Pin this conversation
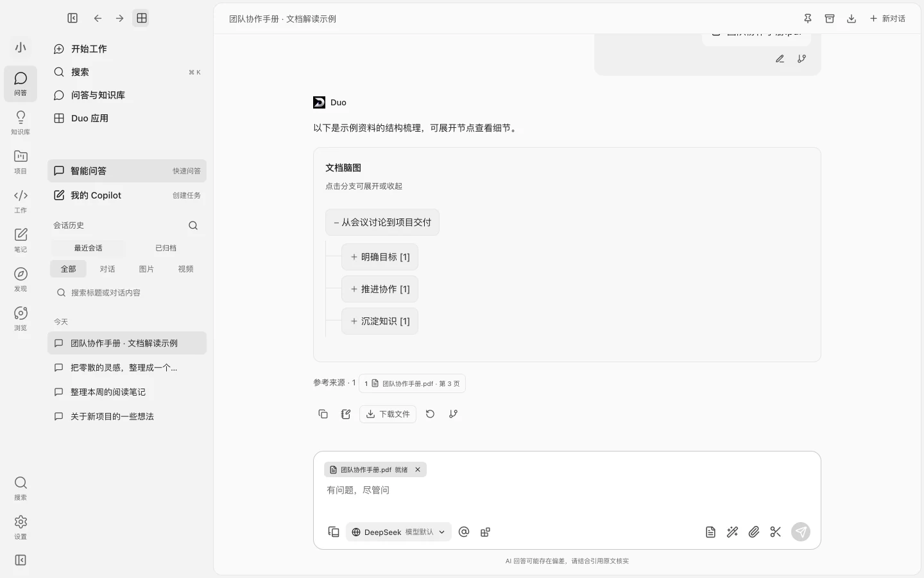 click(808, 19)
